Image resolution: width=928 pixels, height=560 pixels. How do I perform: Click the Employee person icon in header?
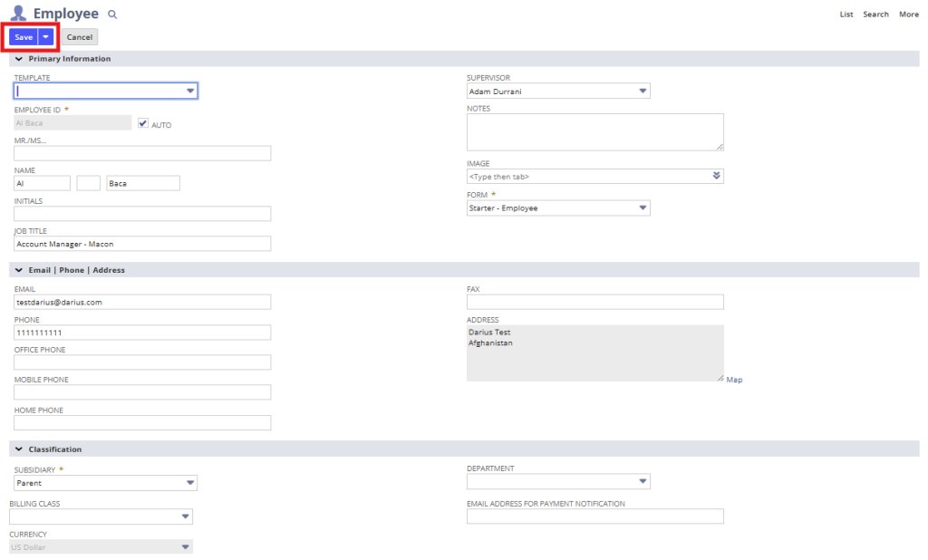click(18, 13)
